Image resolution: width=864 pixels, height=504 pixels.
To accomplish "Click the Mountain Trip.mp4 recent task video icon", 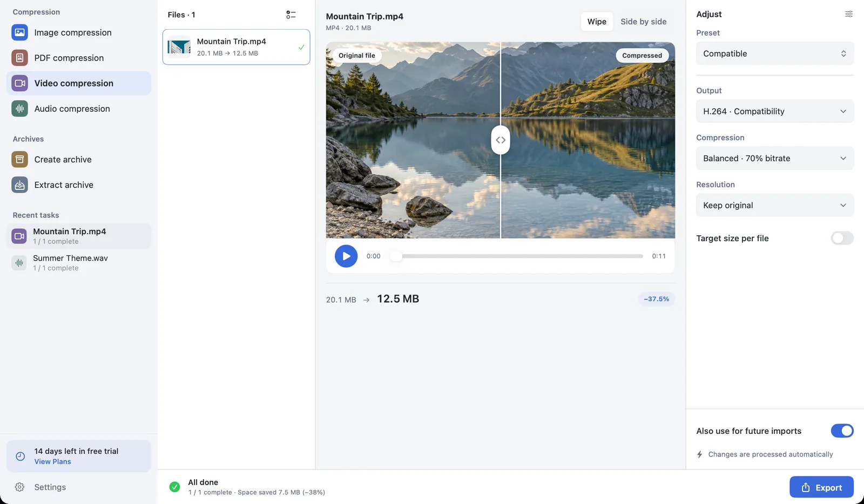I will (x=19, y=236).
